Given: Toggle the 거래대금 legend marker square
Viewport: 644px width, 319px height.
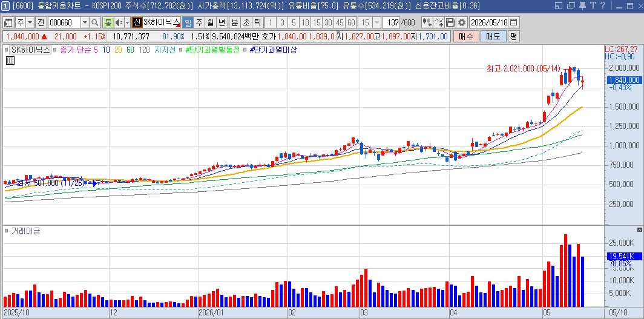Looking at the screenshot, I should click(x=6, y=231).
